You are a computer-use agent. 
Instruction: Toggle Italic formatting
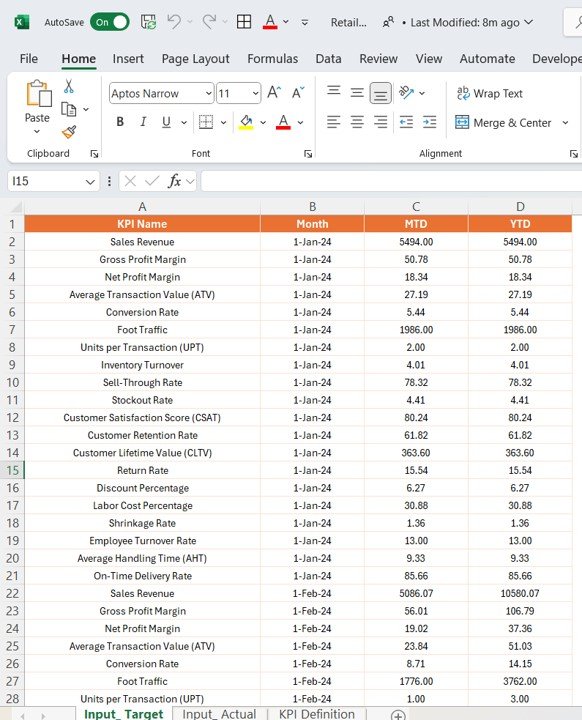(x=143, y=122)
